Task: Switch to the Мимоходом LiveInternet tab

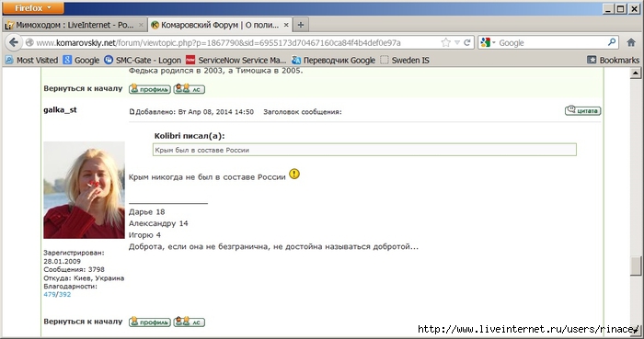Action: (74, 25)
